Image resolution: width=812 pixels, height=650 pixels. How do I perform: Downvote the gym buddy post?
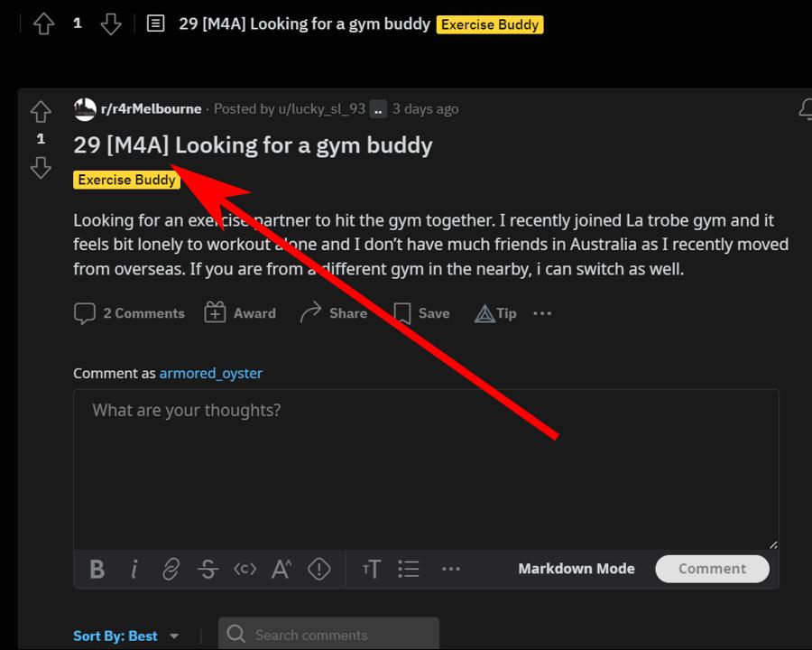41,168
